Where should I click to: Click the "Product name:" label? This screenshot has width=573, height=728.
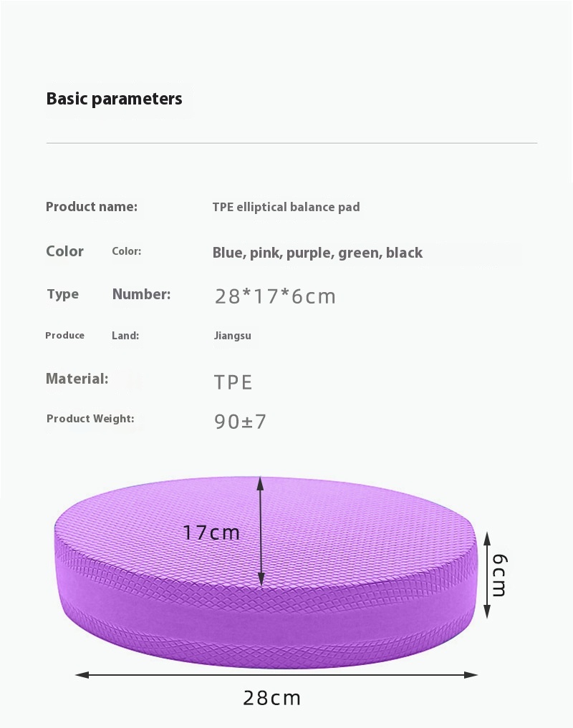pos(91,207)
